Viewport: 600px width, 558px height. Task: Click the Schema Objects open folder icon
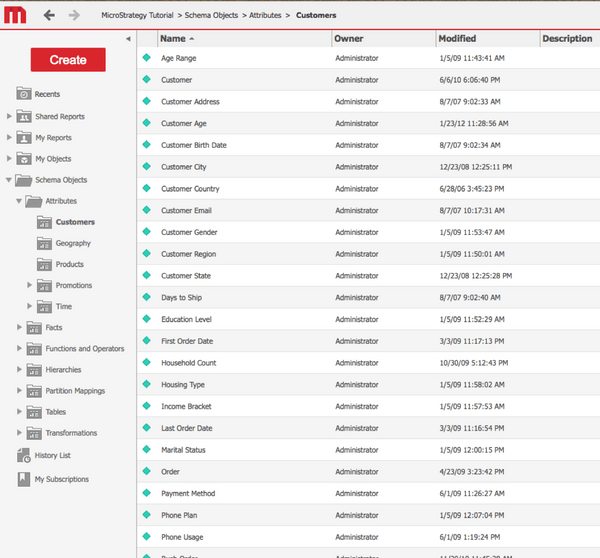[23, 180]
